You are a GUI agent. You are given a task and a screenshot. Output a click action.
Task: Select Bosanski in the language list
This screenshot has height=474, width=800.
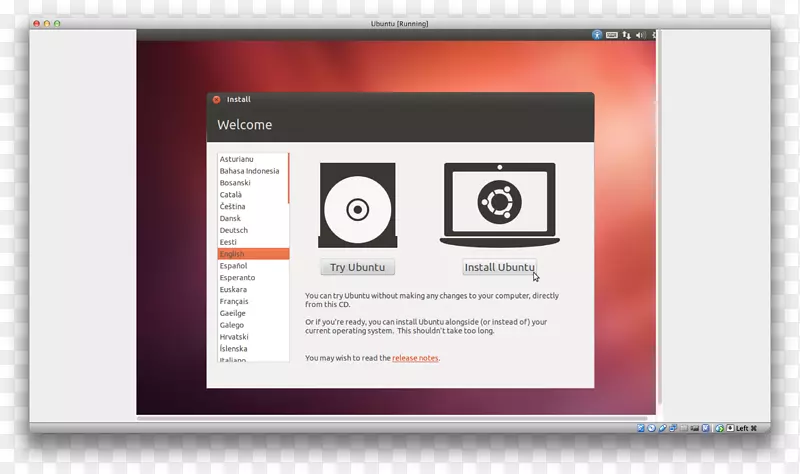pos(253,183)
